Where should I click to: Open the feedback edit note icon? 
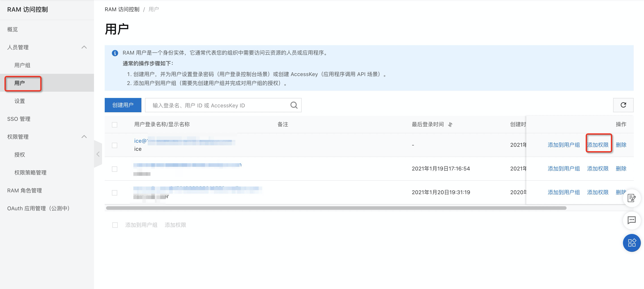click(x=631, y=198)
